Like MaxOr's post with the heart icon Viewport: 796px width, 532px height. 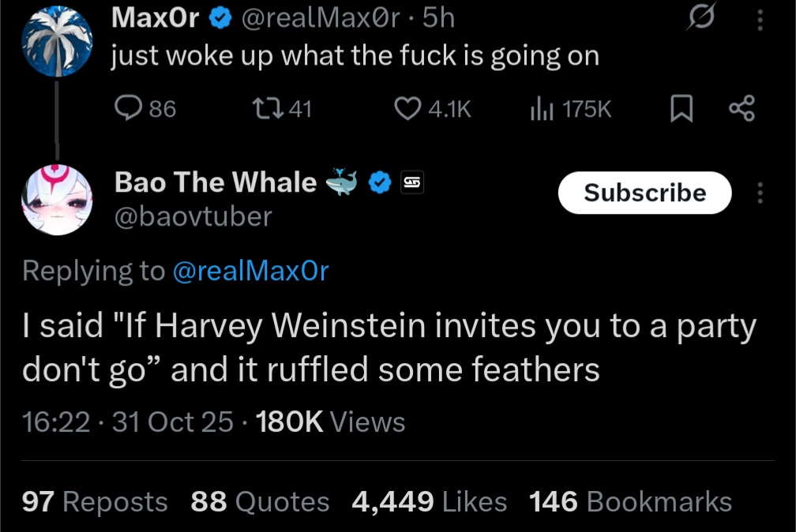click(407, 108)
